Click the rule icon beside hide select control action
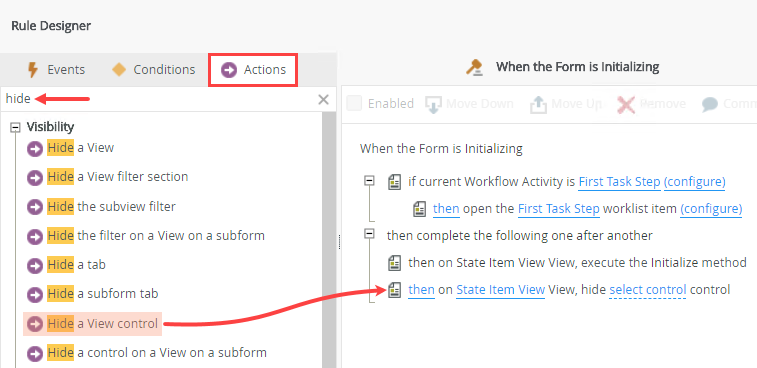This screenshot has height=368, width=757. [x=394, y=290]
